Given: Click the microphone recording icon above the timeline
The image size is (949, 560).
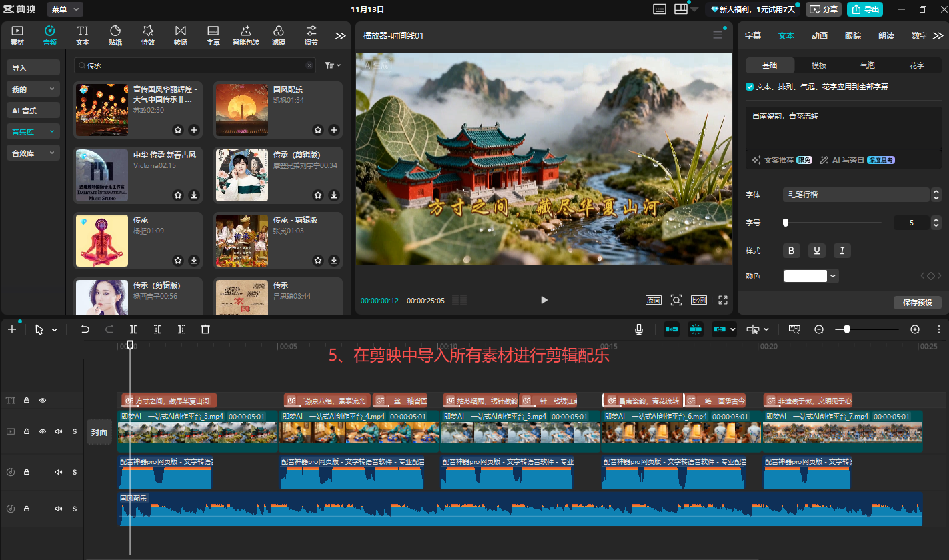Looking at the screenshot, I should point(638,329).
